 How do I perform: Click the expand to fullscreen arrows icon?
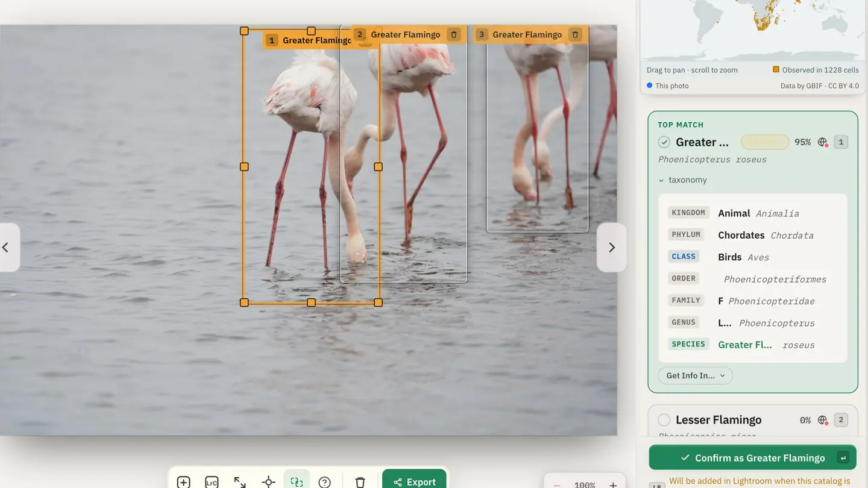240,482
